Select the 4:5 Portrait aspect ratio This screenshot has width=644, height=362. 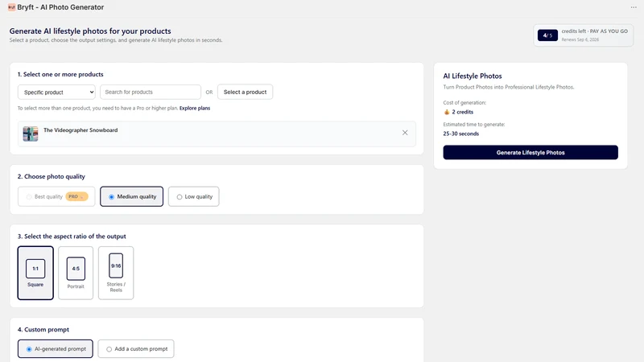pyautogui.click(x=76, y=273)
